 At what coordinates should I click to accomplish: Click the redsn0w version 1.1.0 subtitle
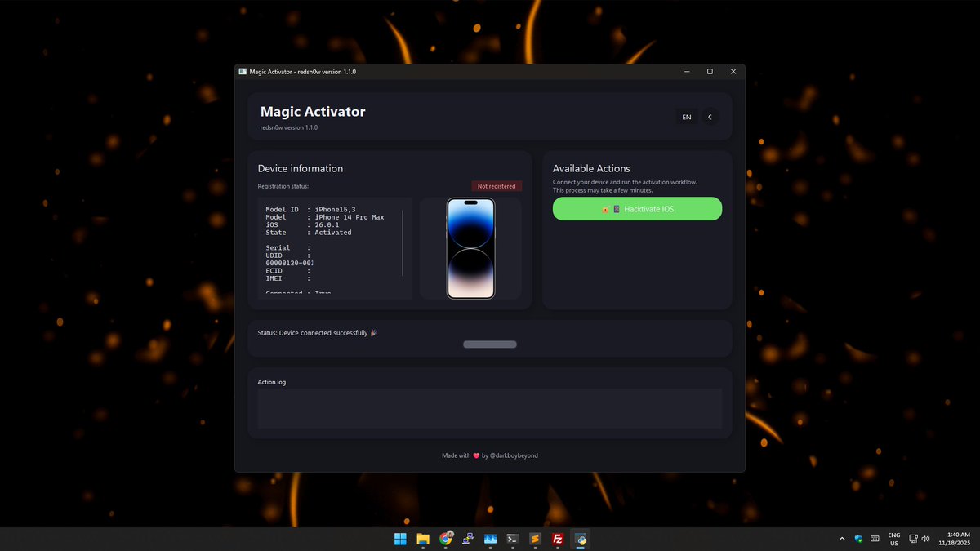tap(289, 127)
